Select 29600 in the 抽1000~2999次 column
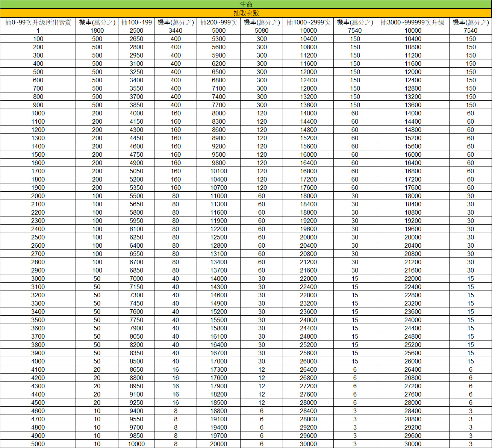 click(308, 436)
